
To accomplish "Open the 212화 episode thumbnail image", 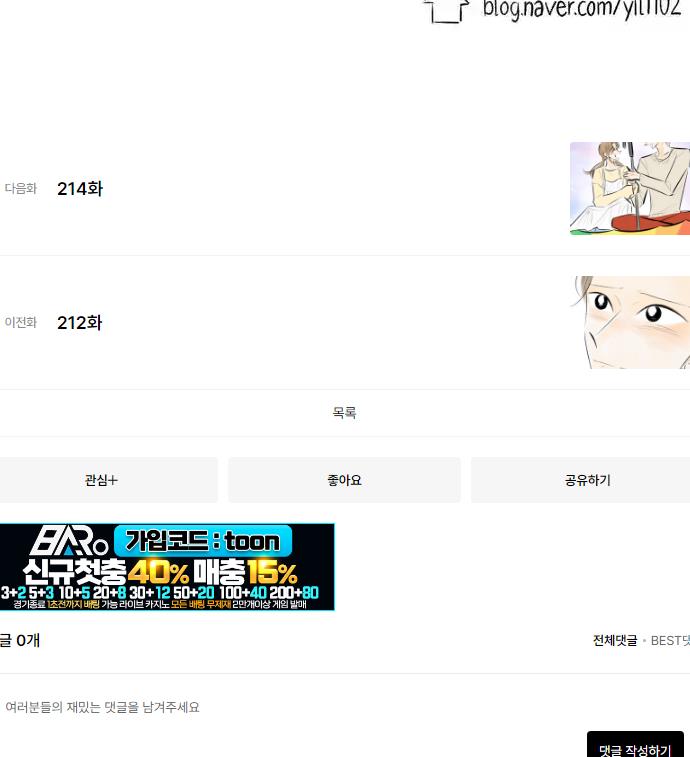I will (x=630, y=322).
